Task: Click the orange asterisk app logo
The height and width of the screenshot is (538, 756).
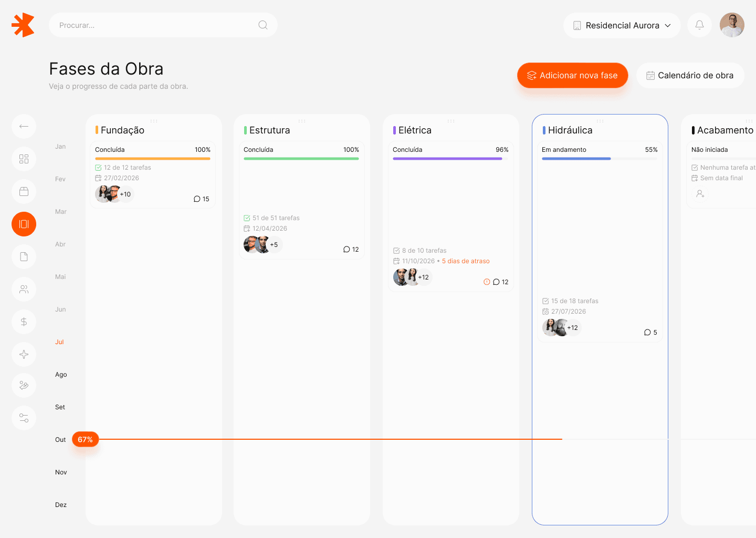Action: 23,25
